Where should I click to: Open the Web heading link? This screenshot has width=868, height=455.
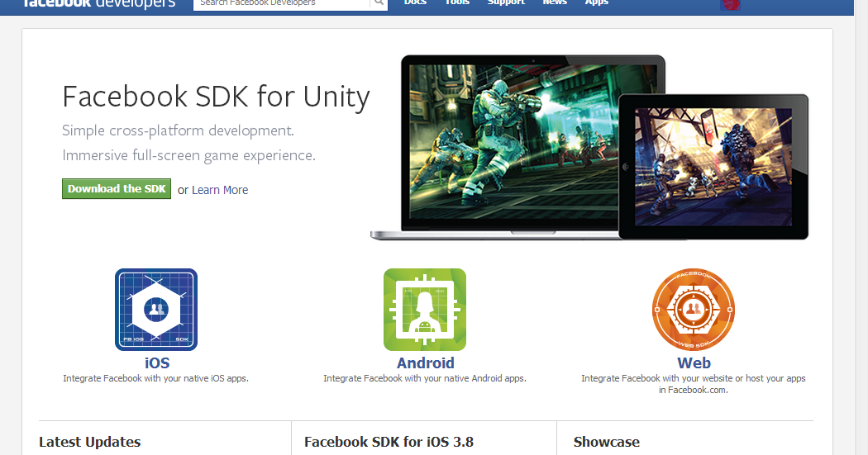click(694, 363)
